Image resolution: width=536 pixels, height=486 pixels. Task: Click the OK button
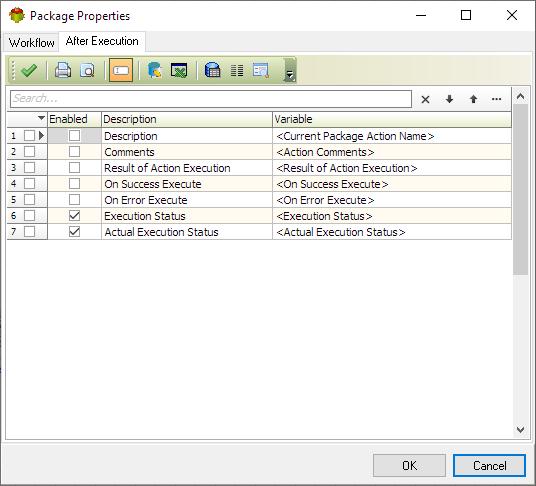409,465
